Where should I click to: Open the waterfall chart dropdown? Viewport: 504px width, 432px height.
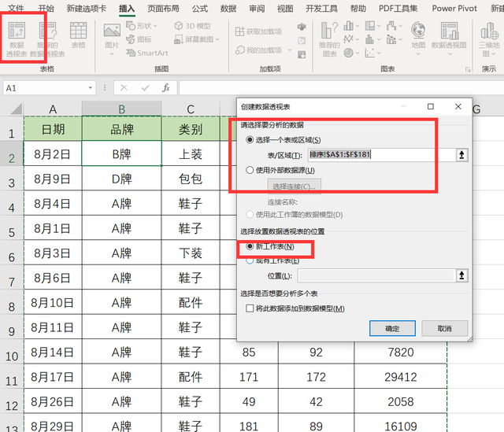coord(395,26)
